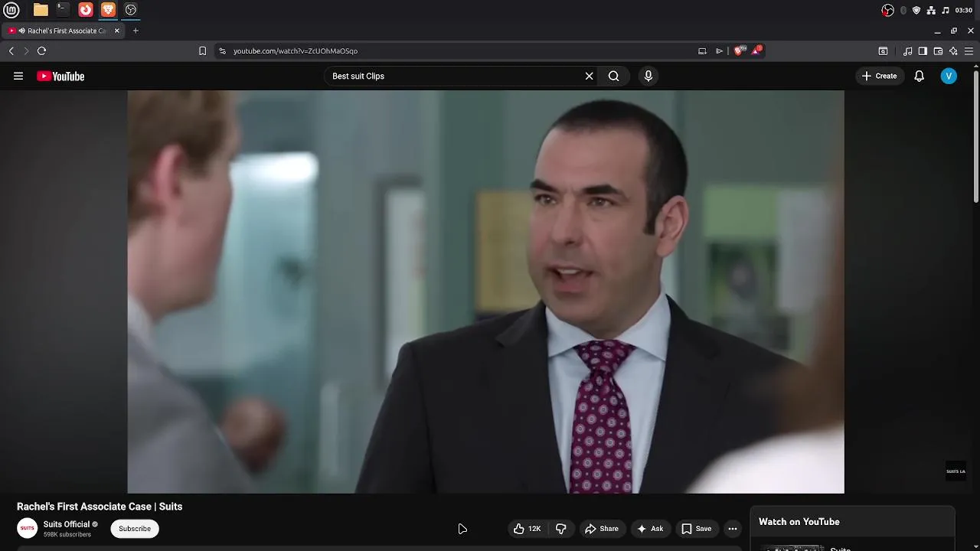
Task: Click the Watch on YouTube panel heading
Action: [799, 522]
